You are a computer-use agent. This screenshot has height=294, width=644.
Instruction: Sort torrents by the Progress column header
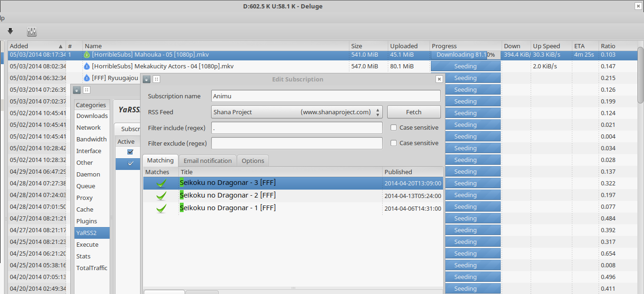tap(466, 46)
